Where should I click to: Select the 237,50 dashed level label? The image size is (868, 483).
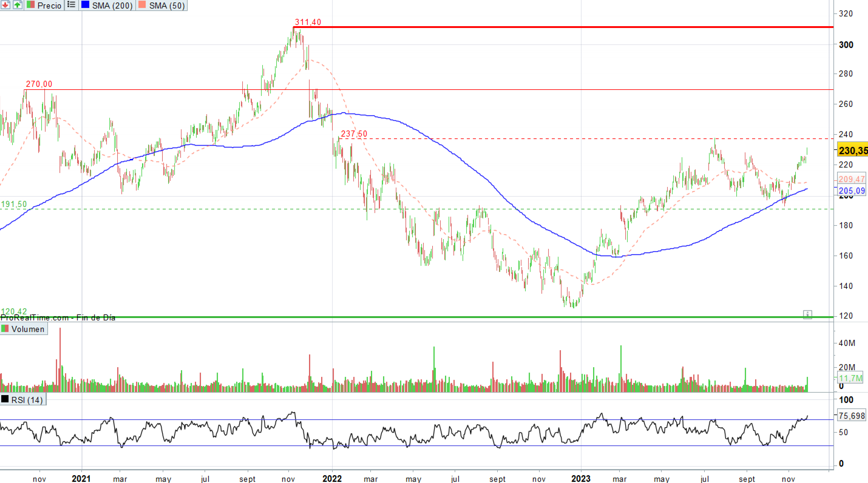tap(354, 134)
